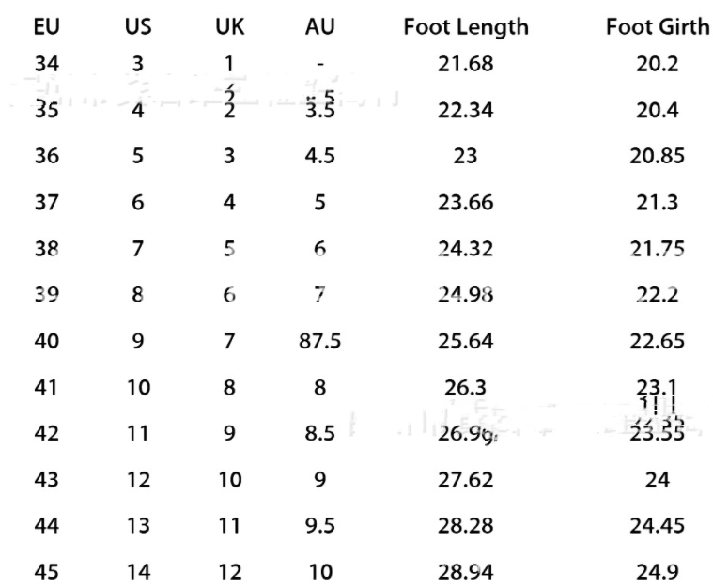Select the foot length value 21.68

point(466,65)
